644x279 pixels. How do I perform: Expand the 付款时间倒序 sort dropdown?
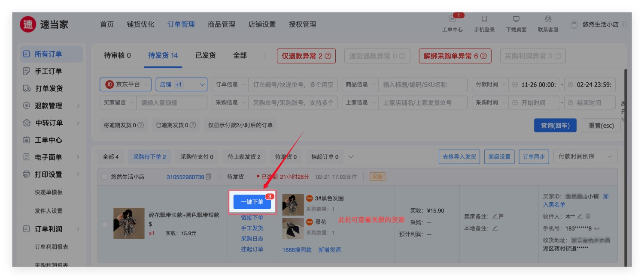(585, 157)
